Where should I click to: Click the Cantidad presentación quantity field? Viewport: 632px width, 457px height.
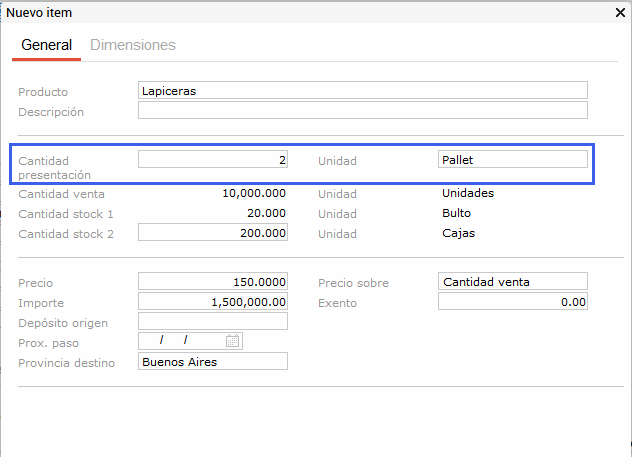(x=213, y=159)
